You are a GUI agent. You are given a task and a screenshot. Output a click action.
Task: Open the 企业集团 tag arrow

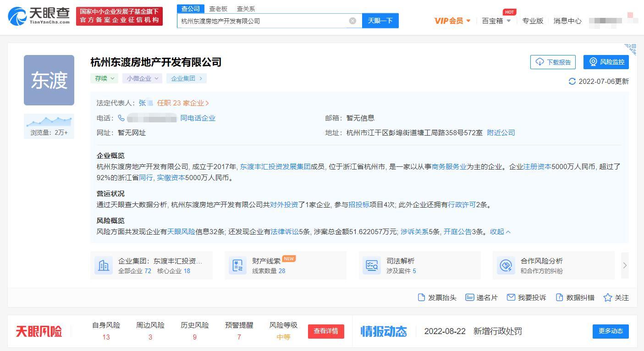click(201, 78)
